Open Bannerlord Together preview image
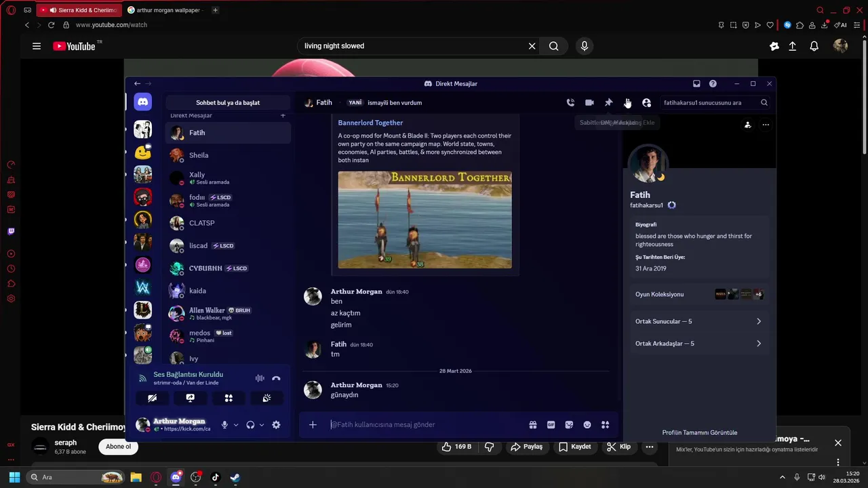Viewport: 868px width, 488px height. 425,220
